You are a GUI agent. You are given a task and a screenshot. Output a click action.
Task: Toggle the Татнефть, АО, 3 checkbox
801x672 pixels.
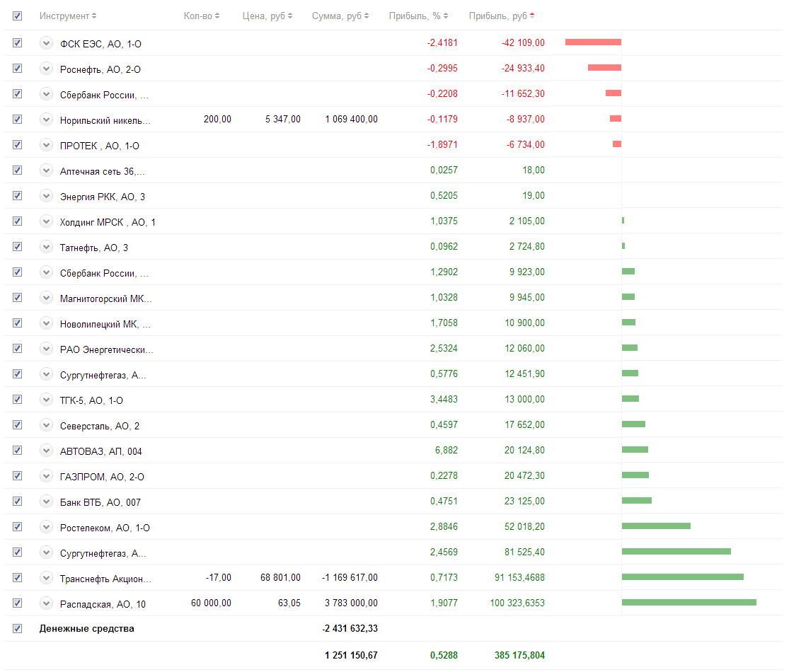[18, 247]
